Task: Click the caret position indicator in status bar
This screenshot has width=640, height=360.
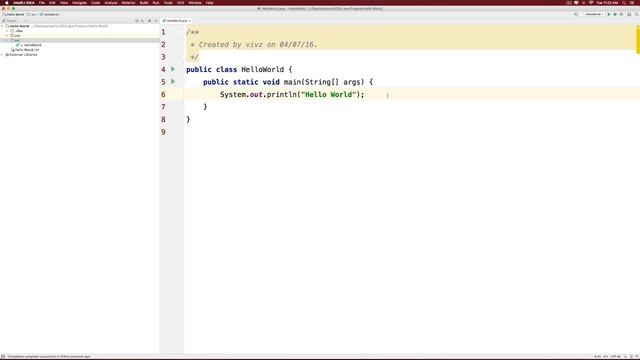Action: pyautogui.click(x=598, y=356)
